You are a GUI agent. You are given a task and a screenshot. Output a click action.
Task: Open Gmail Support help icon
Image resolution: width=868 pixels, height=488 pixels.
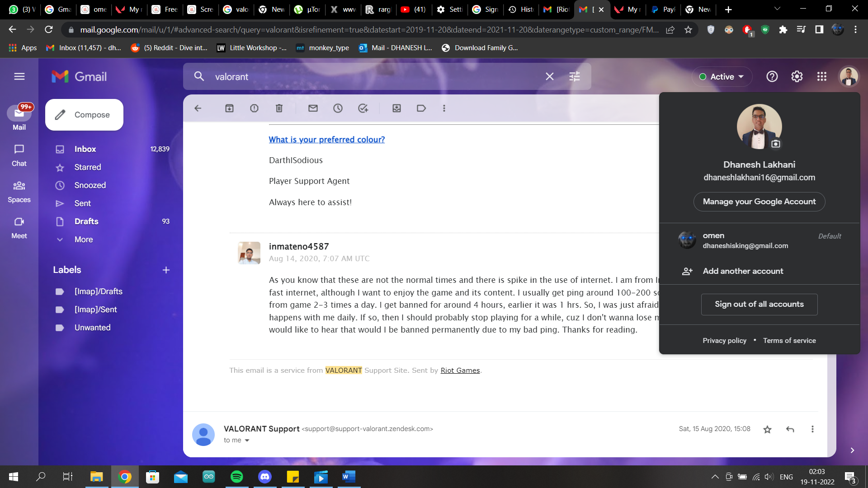(x=772, y=77)
